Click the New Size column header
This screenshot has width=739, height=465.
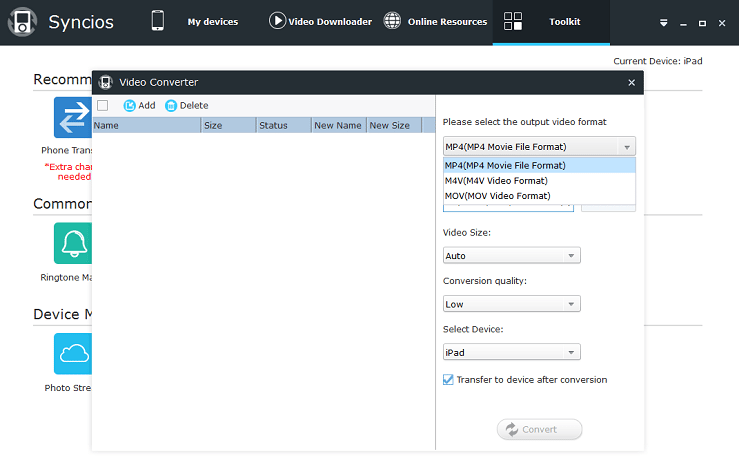[x=394, y=125]
